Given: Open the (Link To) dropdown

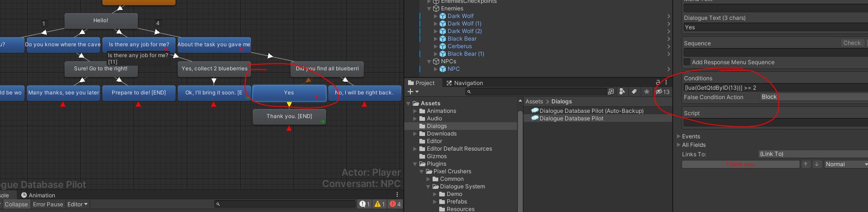Looking at the screenshot, I should tap(813, 154).
